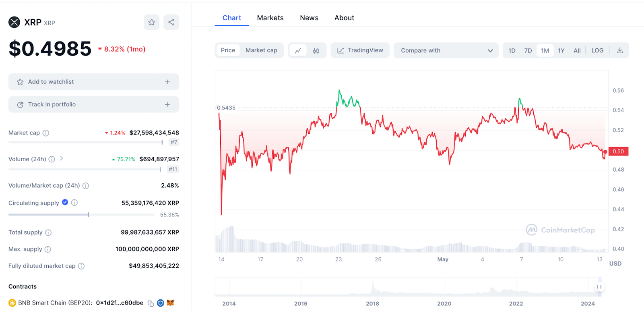Click the verified badge by Circulating supply
Screen dimensions: 644x311
[65, 202]
